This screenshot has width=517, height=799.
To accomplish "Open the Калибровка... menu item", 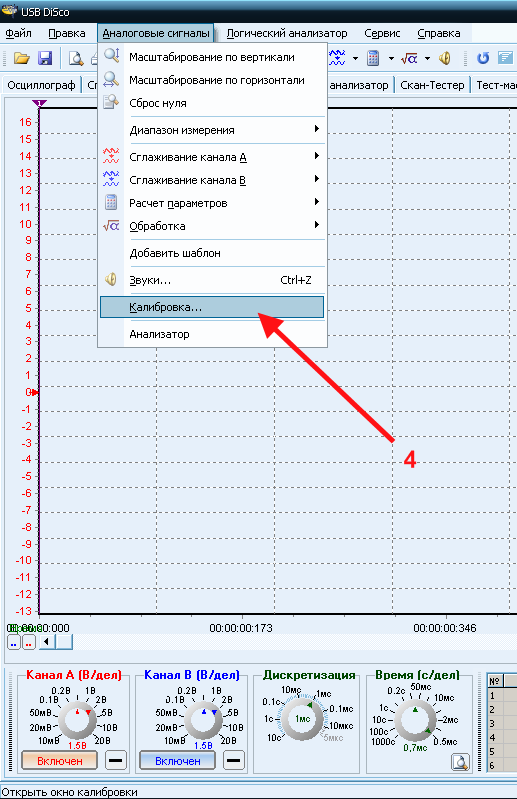I will pos(212,307).
